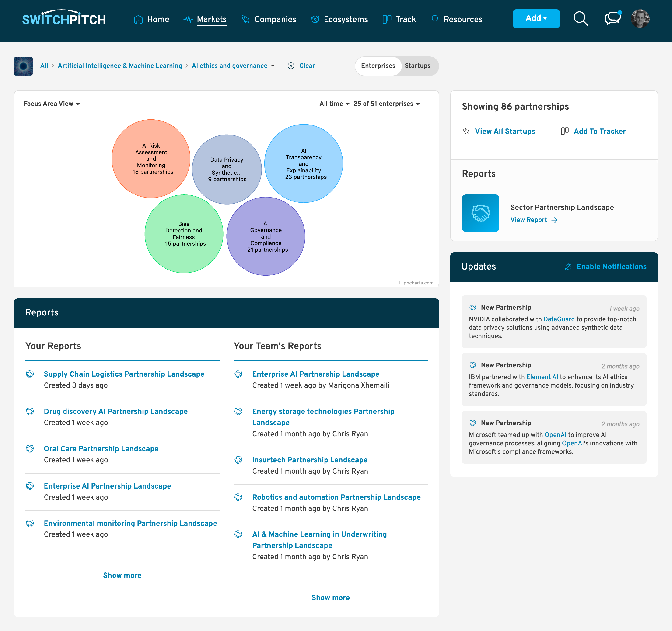Viewport: 672px width, 631px height.
Task: Click the All breadcrumb link
Action: pyautogui.click(x=44, y=66)
